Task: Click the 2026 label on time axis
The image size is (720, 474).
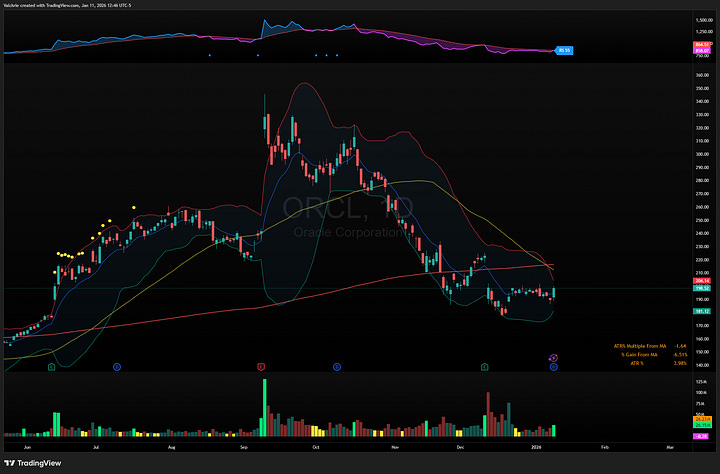Action: (536, 447)
